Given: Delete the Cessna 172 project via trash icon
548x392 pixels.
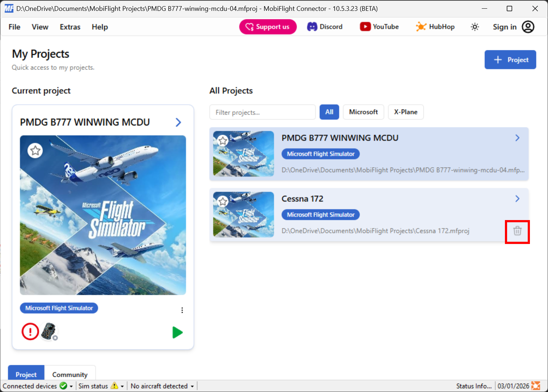Looking at the screenshot, I should tap(517, 231).
